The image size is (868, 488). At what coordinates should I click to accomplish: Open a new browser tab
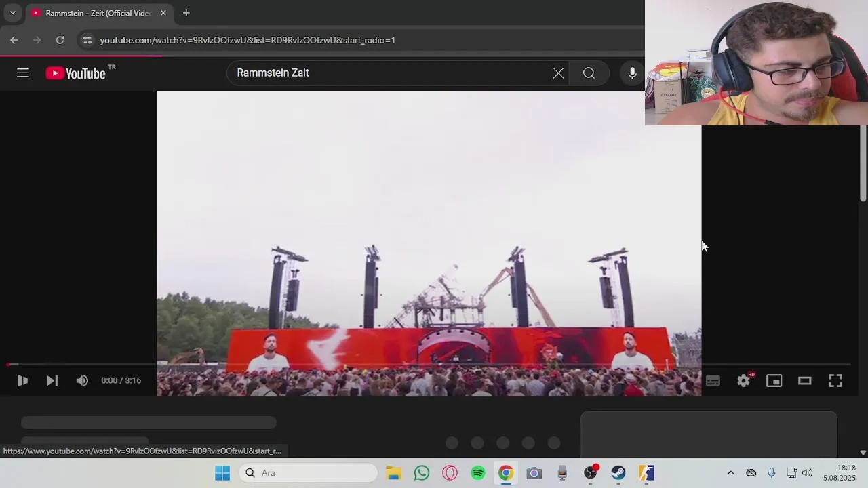click(x=186, y=13)
